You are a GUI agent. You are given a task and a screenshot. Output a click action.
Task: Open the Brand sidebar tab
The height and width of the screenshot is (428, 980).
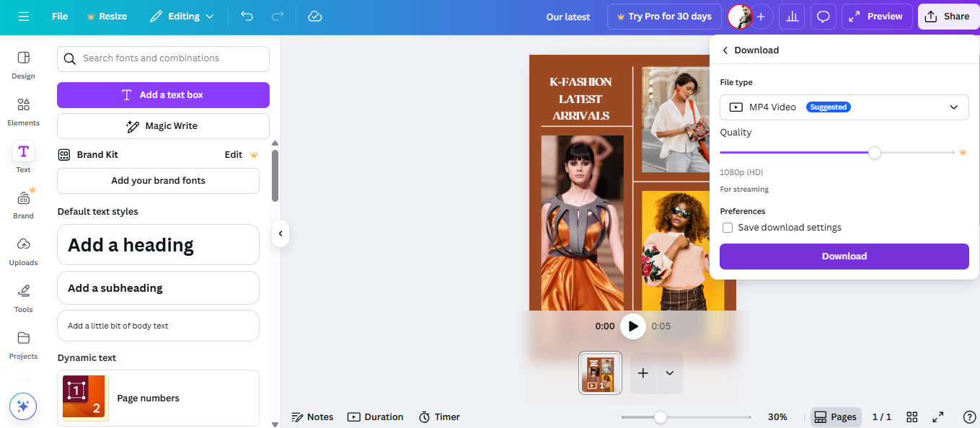23,205
